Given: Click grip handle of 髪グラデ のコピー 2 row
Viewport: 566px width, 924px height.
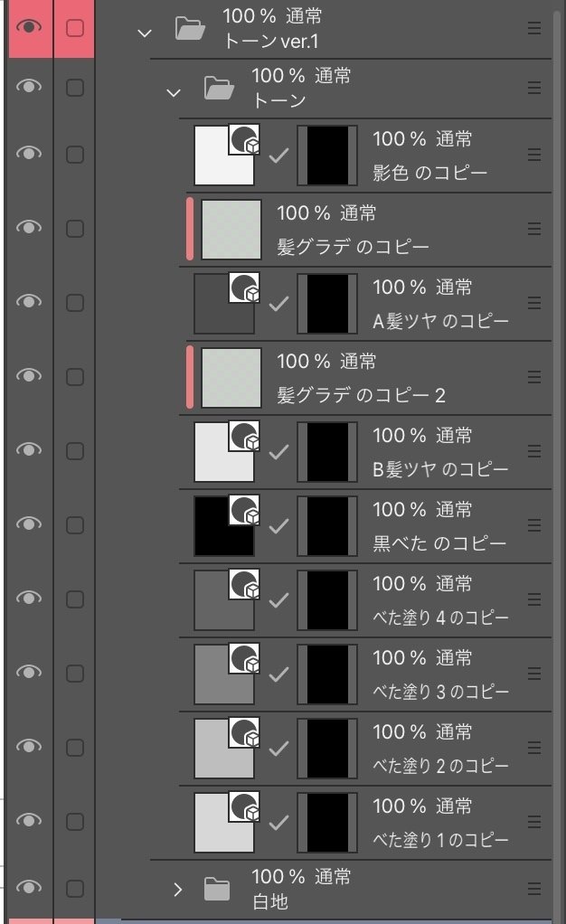Looking at the screenshot, I should 534,376.
